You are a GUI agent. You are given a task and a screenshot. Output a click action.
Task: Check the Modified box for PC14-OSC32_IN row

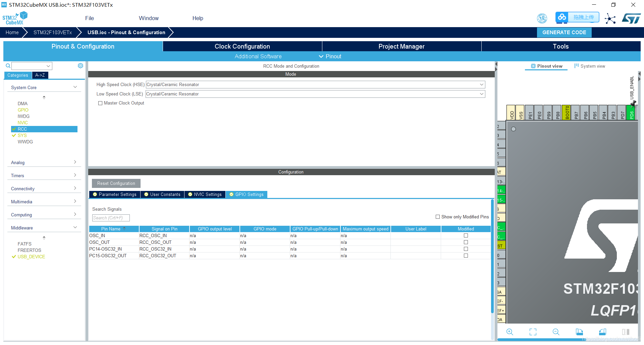click(x=466, y=249)
